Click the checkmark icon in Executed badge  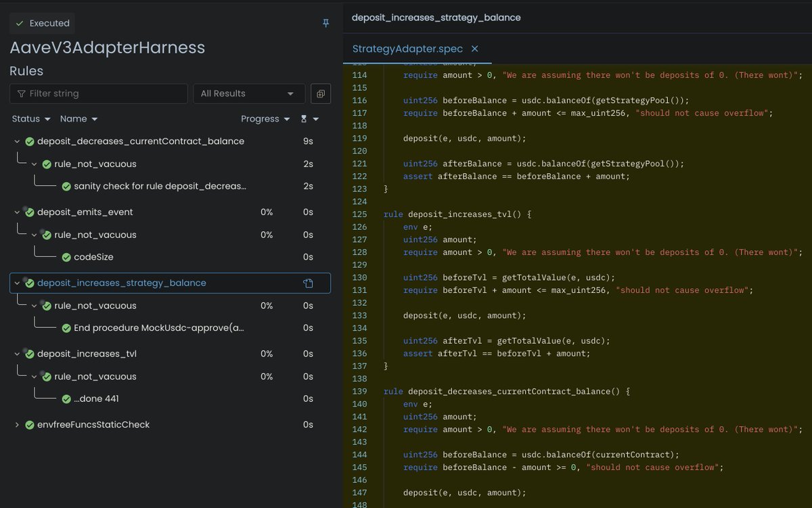(x=20, y=23)
